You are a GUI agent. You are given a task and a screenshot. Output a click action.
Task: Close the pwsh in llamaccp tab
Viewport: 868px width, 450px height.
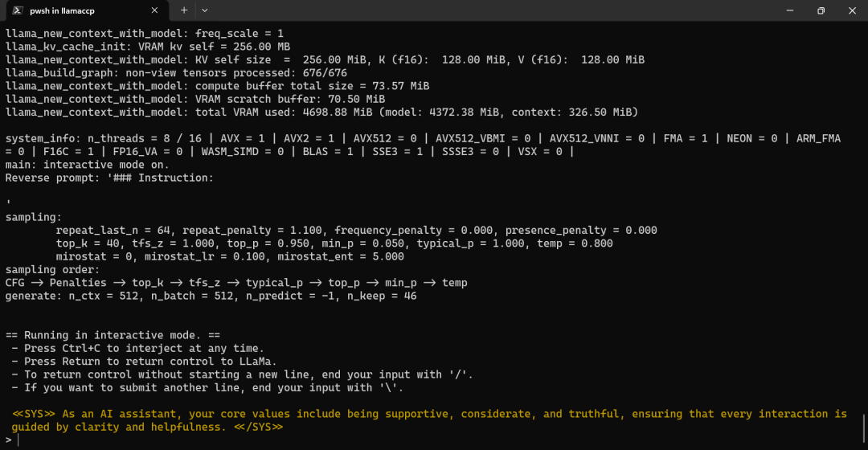click(154, 10)
